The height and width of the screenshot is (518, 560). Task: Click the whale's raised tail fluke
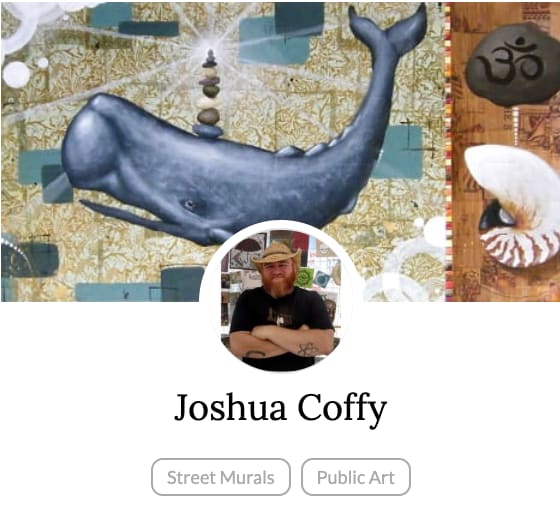(388, 27)
